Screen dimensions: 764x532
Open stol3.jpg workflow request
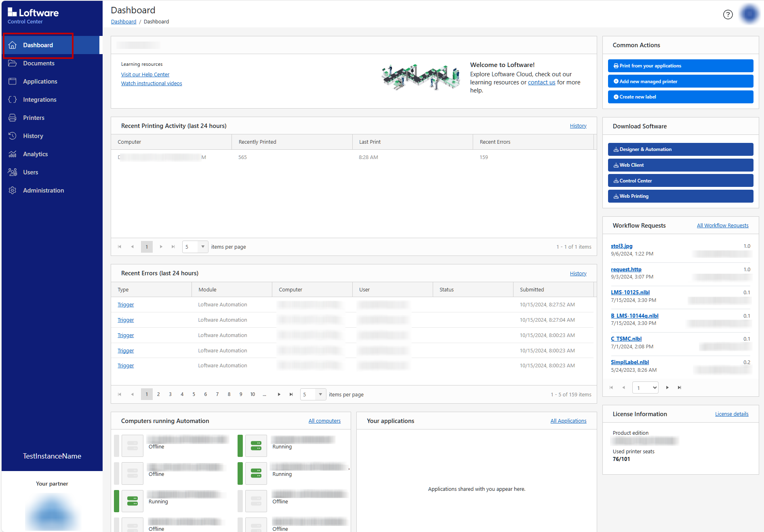coord(621,246)
